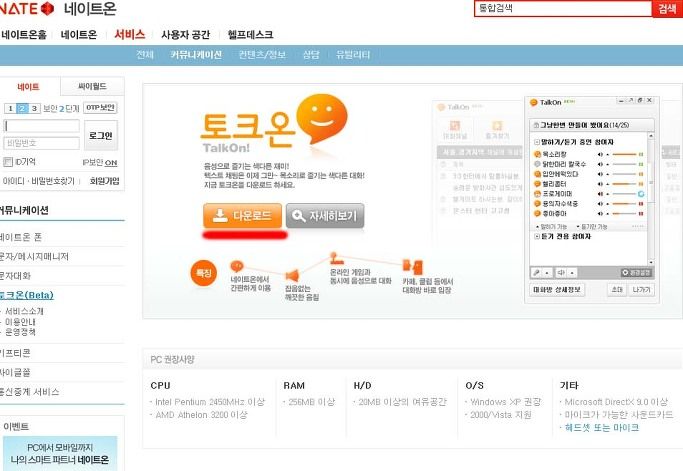683x471 pixels.
Task: Click the speaker icon in TalkOn bottom bar
Action: point(561,273)
